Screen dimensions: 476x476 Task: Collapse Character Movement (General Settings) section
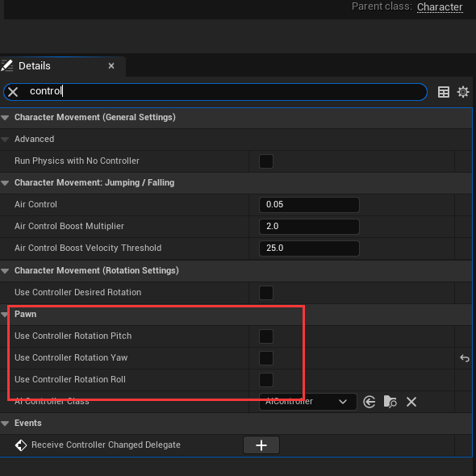[x=5, y=118]
